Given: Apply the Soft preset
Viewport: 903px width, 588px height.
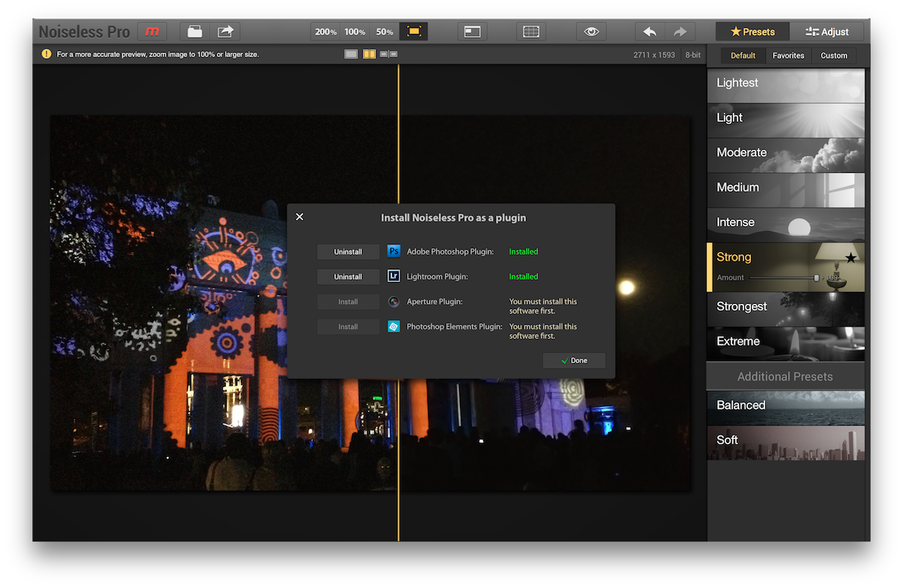Looking at the screenshot, I should pyautogui.click(x=786, y=443).
